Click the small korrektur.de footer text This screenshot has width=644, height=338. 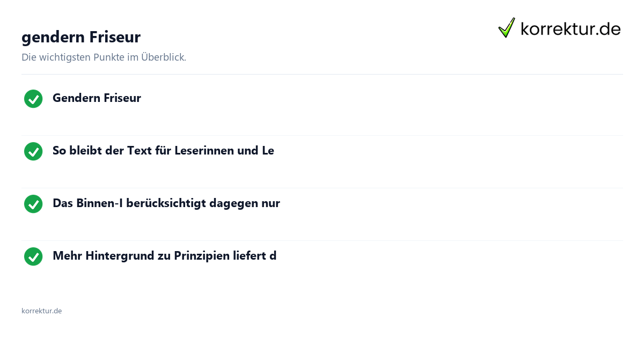41,311
